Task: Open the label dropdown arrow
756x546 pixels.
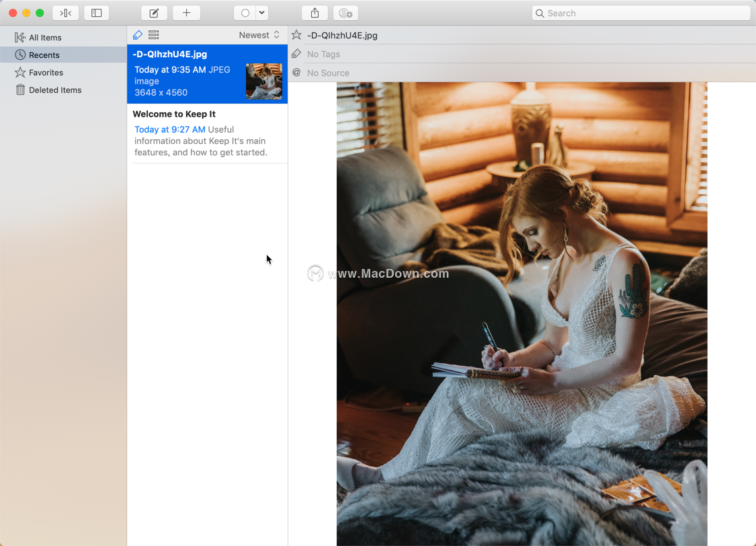Action: 262,13
